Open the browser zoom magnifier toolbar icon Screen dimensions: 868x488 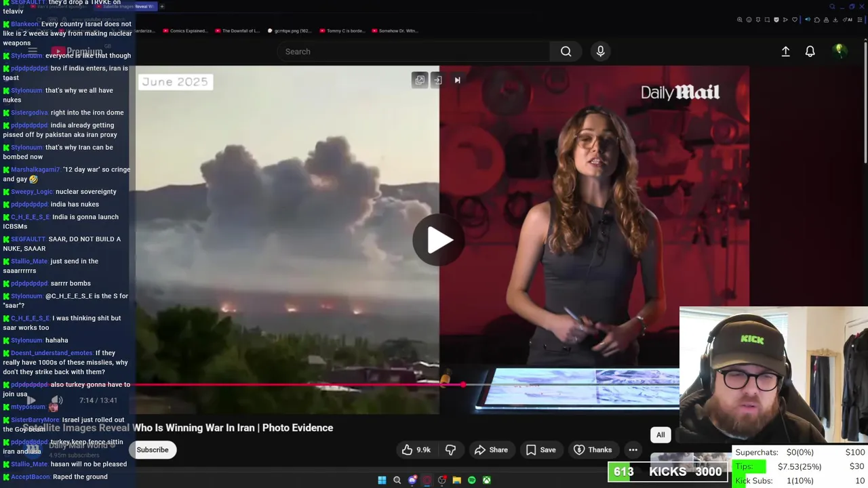(740, 20)
